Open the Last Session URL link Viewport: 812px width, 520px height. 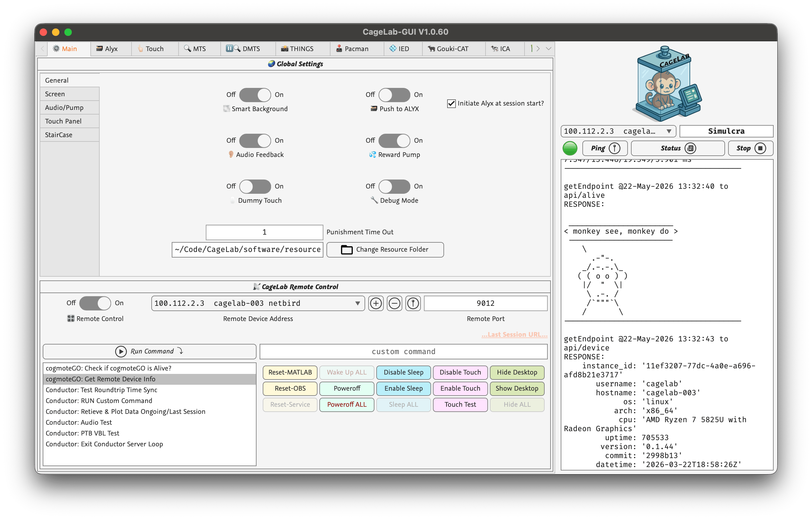tap(514, 334)
